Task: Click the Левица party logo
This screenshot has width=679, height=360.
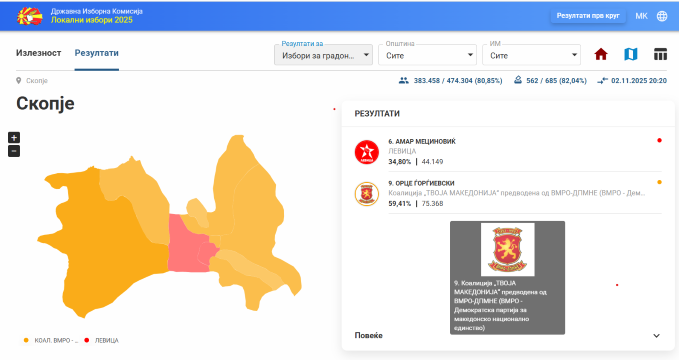Action: pyautogui.click(x=367, y=152)
